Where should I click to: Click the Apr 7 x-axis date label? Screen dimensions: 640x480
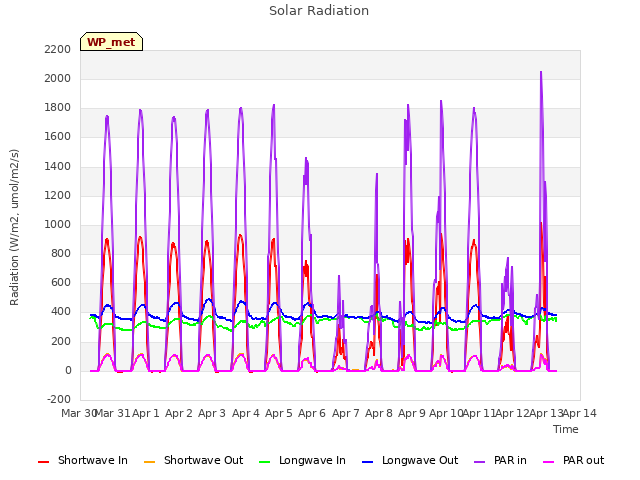click(x=346, y=413)
